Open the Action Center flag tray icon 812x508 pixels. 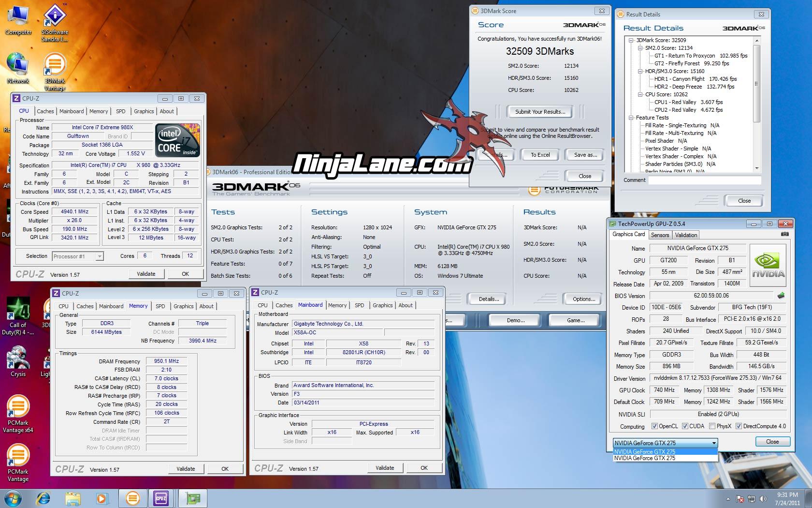coord(740,499)
